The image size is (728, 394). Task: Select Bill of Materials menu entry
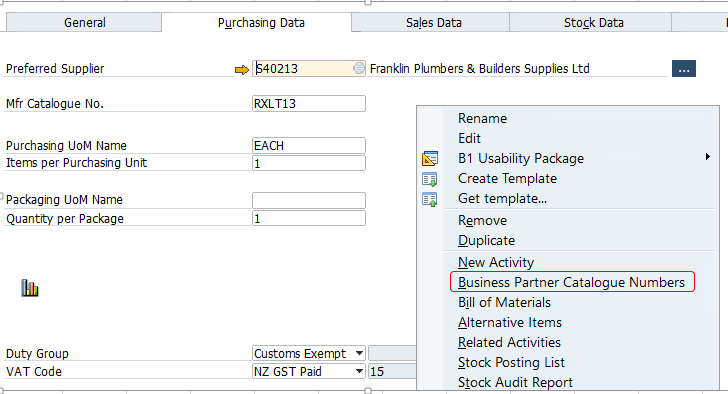[504, 302]
